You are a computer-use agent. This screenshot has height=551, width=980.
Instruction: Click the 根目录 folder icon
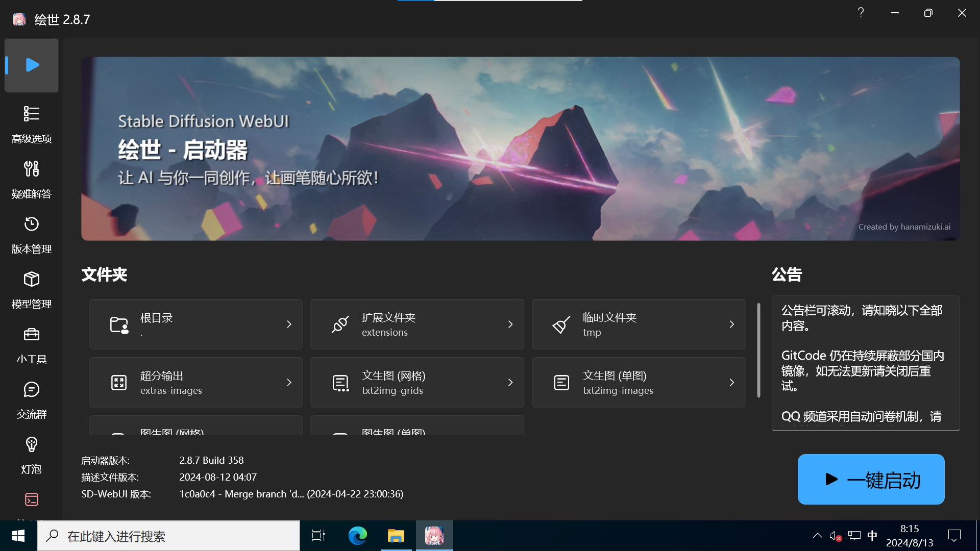click(119, 324)
